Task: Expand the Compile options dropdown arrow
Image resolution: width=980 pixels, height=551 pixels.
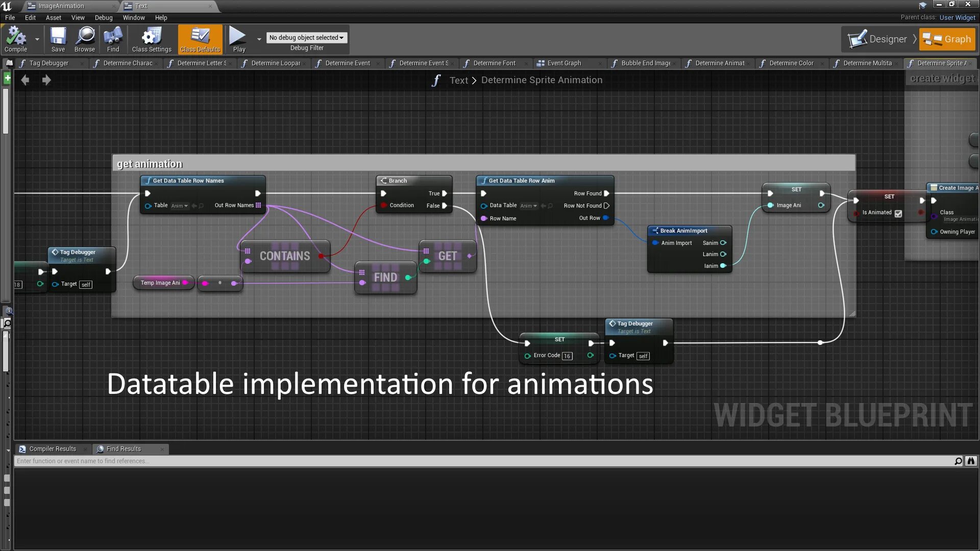Action: [36, 39]
